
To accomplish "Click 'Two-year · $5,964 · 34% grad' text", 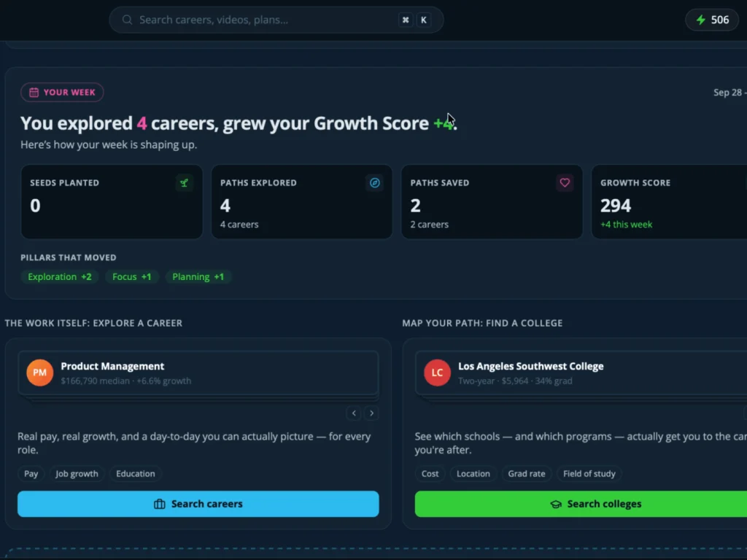I will click(x=515, y=381).
